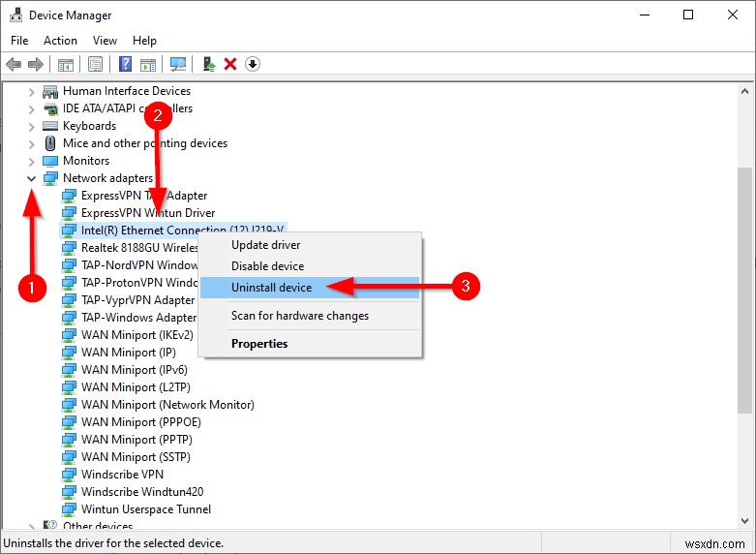Click the Monitors category icon
756x554 pixels.
50,161
